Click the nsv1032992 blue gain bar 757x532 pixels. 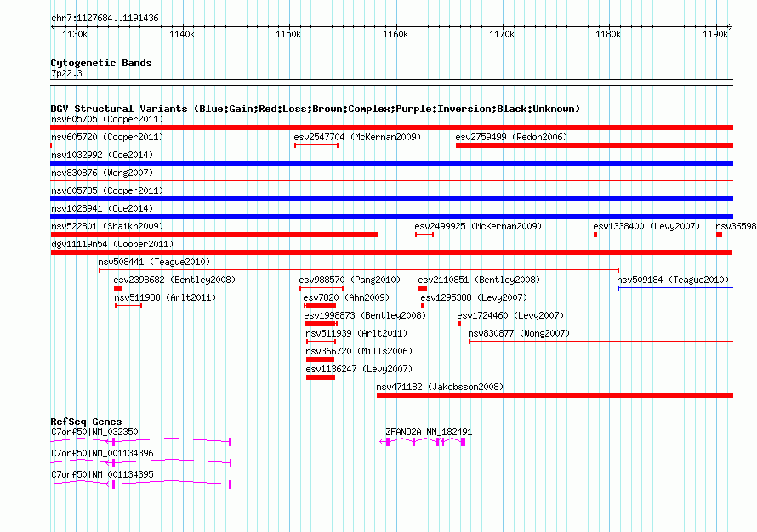(391, 163)
